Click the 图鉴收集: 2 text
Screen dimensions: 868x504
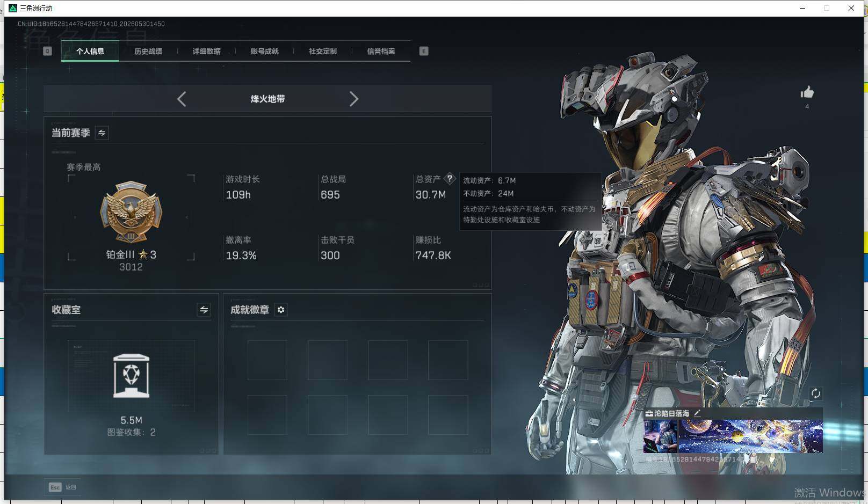click(x=131, y=432)
